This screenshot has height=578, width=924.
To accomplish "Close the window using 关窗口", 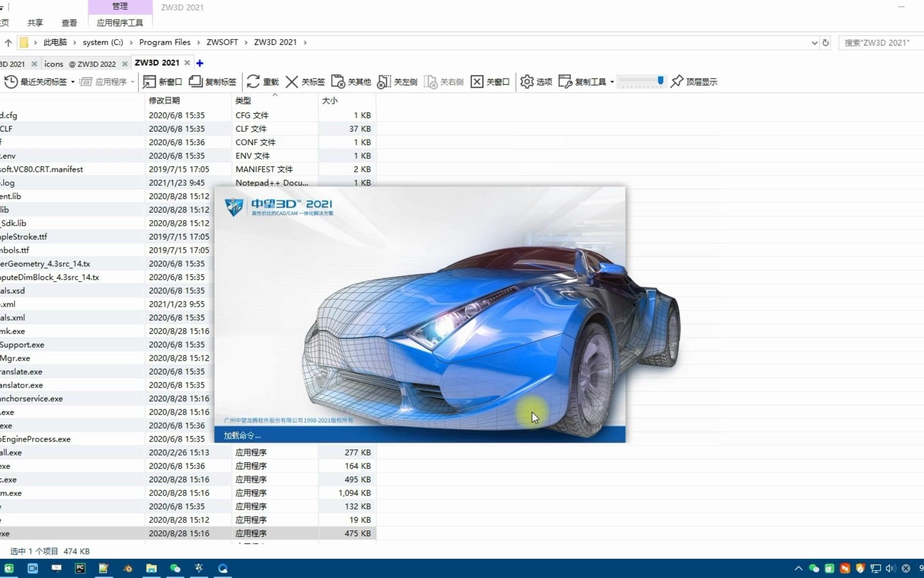I will tap(490, 81).
